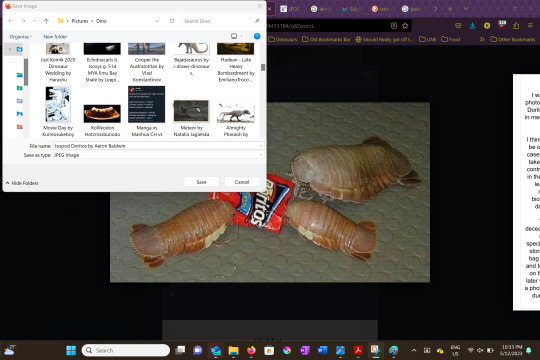This screenshot has width=540, height=360.
Task: Click the Save button in dialog
Action: (201, 182)
